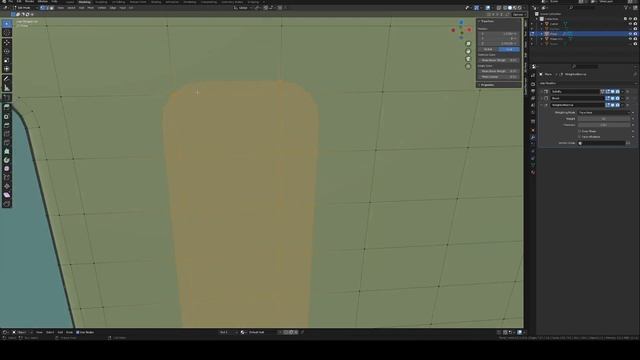Select the Rotate tool
This screenshot has width=640, height=360.
click(x=7, y=51)
